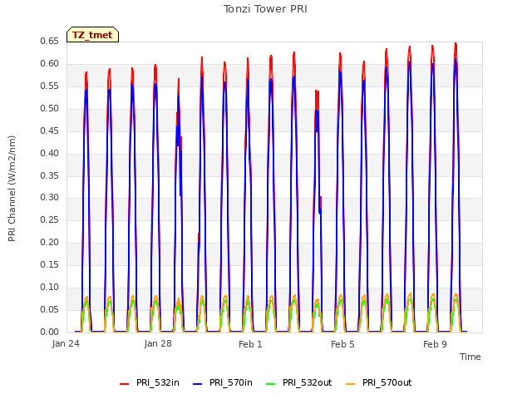Screen dimensions: 532x399
Task: Click the 0.65 y-axis tick value
Action: (50, 42)
